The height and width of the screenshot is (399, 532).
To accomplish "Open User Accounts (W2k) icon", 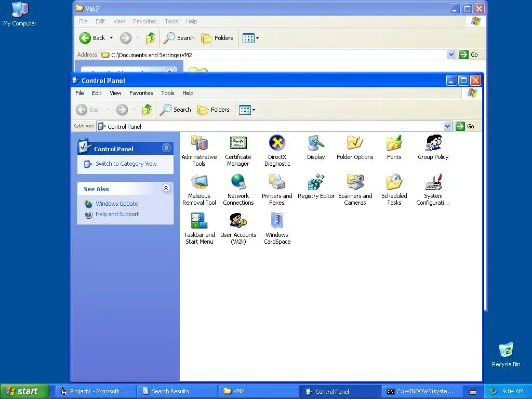I will 238,229.
